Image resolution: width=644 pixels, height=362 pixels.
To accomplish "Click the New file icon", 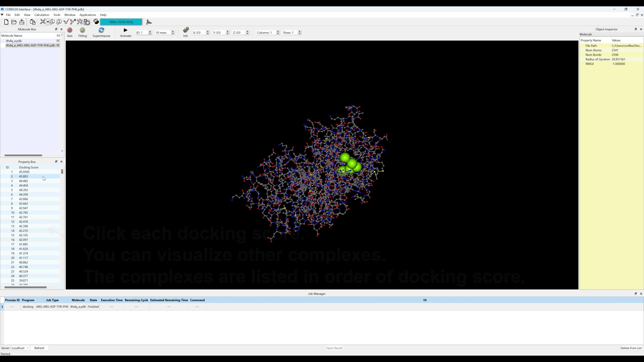I will pyautogui.click(x=6, y=22).
